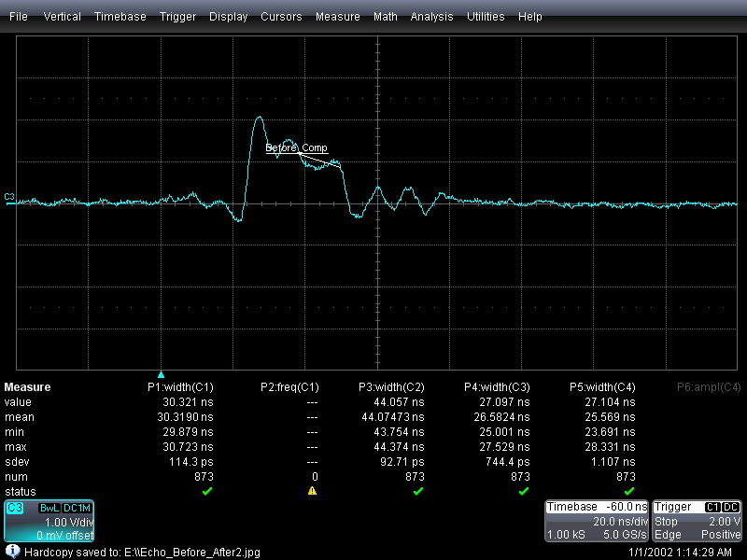Click the green checkmark under P3 width
The width and height of the screenshot is (747, 560).
pos(417,491)
